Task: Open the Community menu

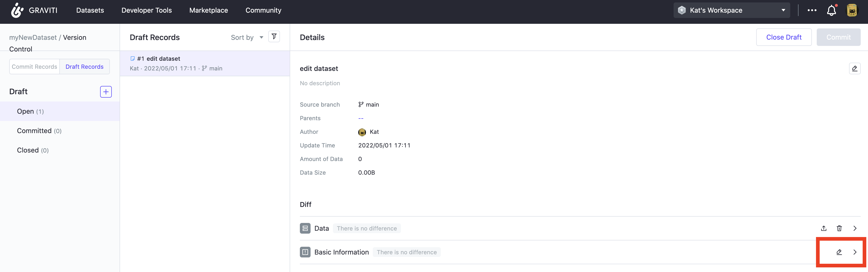Action: [x=263, y=10]
